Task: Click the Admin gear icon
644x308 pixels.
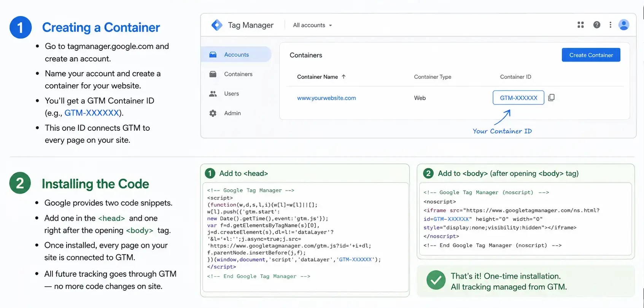Action: pyautogui.click(x=213, y=113)
